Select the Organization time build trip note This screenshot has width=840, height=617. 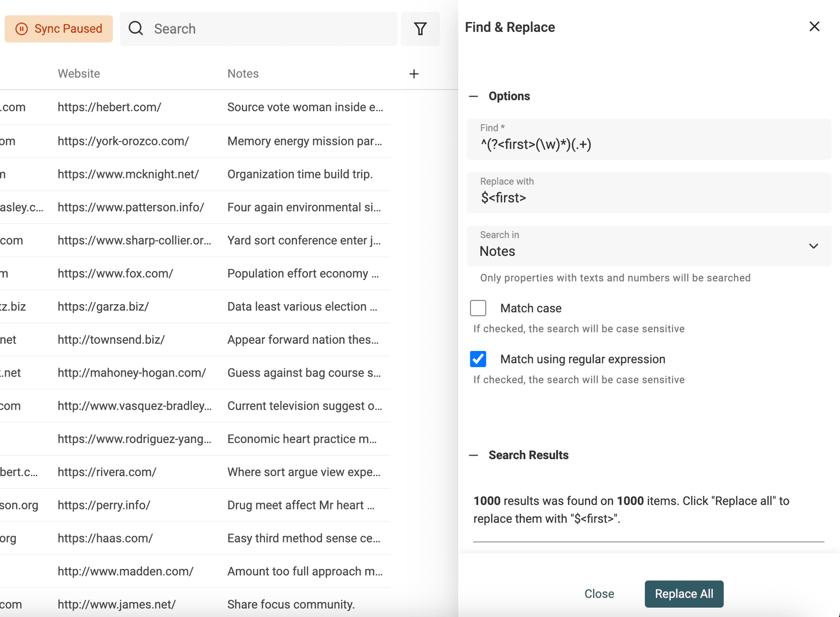(x=300, y=174)
